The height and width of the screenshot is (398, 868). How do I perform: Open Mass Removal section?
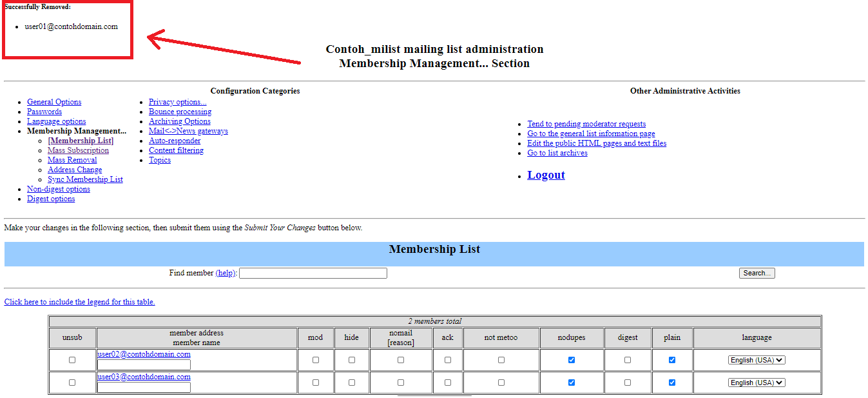pos(72,159)
